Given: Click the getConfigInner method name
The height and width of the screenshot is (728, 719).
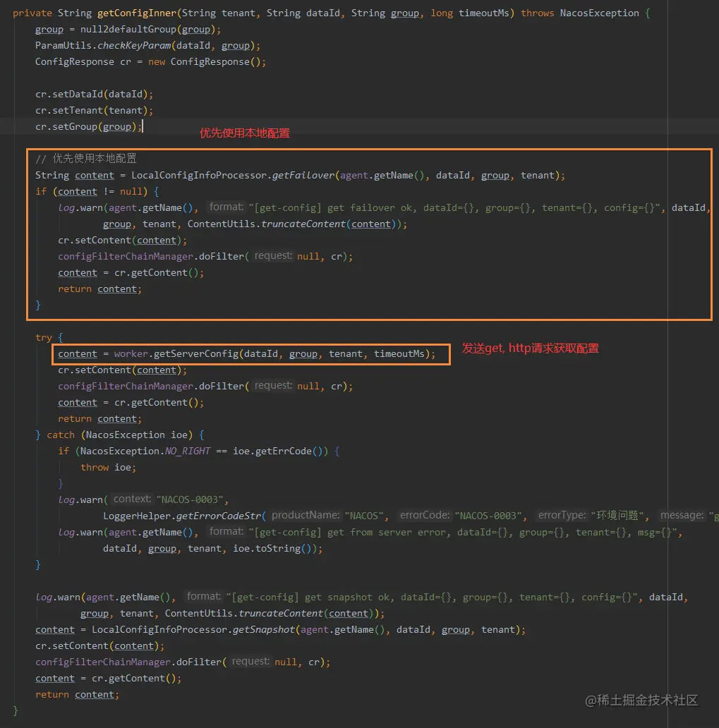Looking at the screenshot, I should coord(137,13).
